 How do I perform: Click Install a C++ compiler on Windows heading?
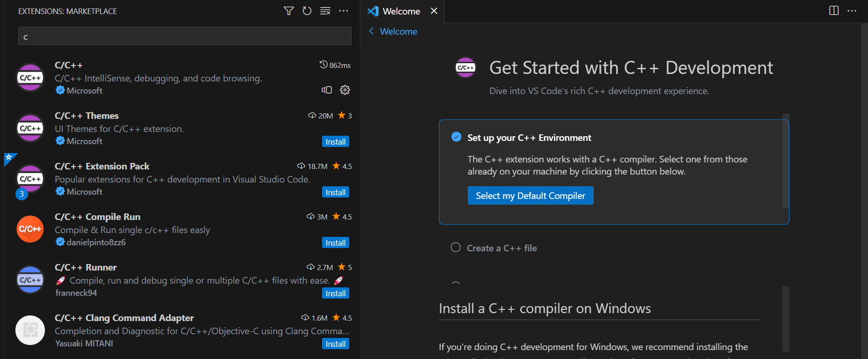point(545,308)
